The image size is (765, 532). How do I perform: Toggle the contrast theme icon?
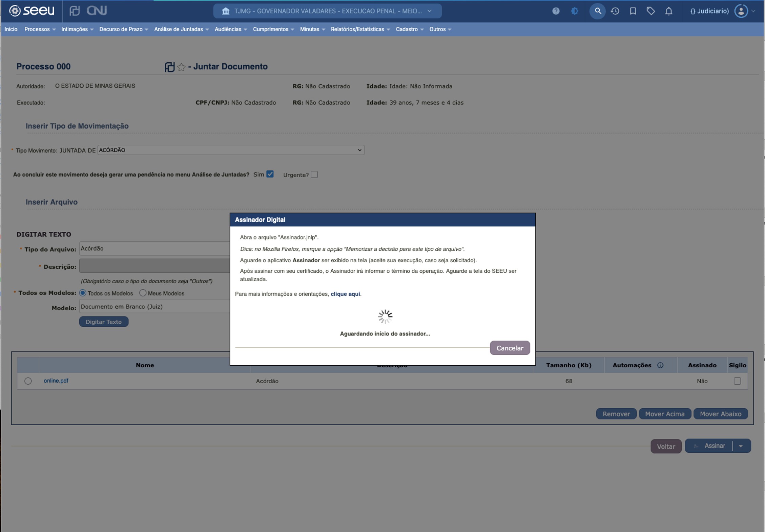574,11
